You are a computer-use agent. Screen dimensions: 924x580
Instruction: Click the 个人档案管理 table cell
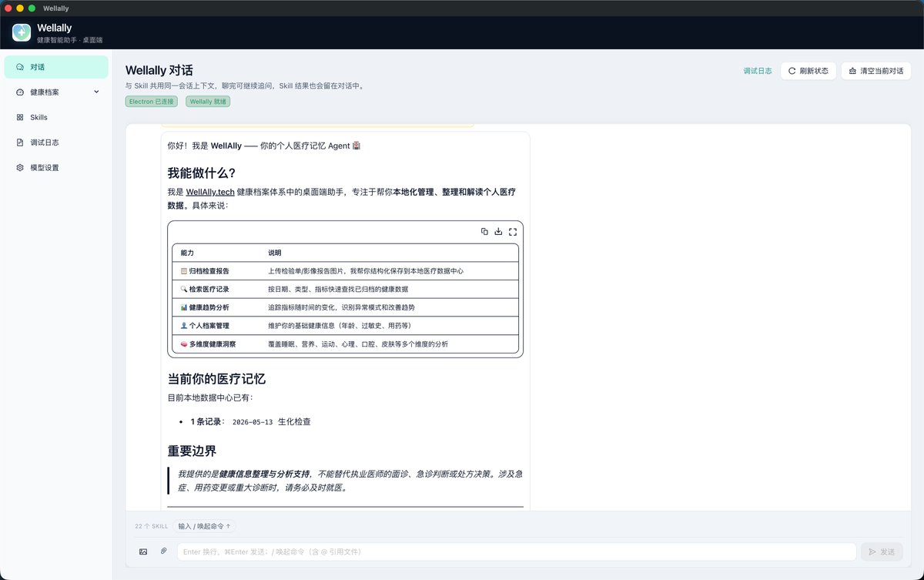click(217, 326)
